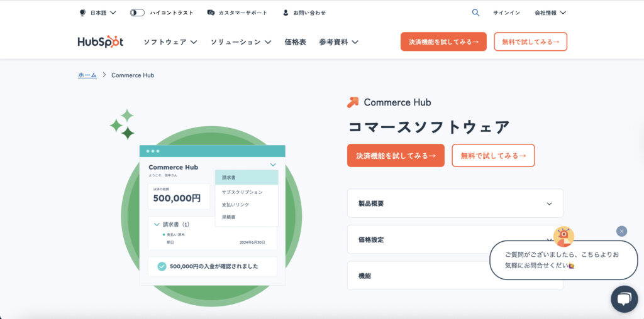
Task: Click 決済機能を試してみる button below コマースソフトウェア
Action: (x=396, y=155)
